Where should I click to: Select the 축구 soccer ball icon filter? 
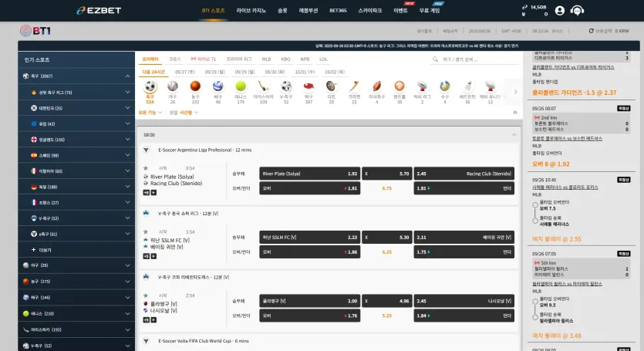pos(150,86)
